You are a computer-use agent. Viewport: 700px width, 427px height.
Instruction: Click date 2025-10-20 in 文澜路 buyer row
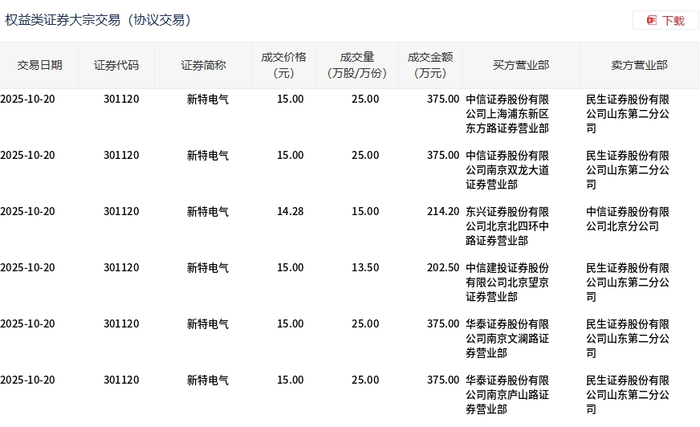click(28, 324)
